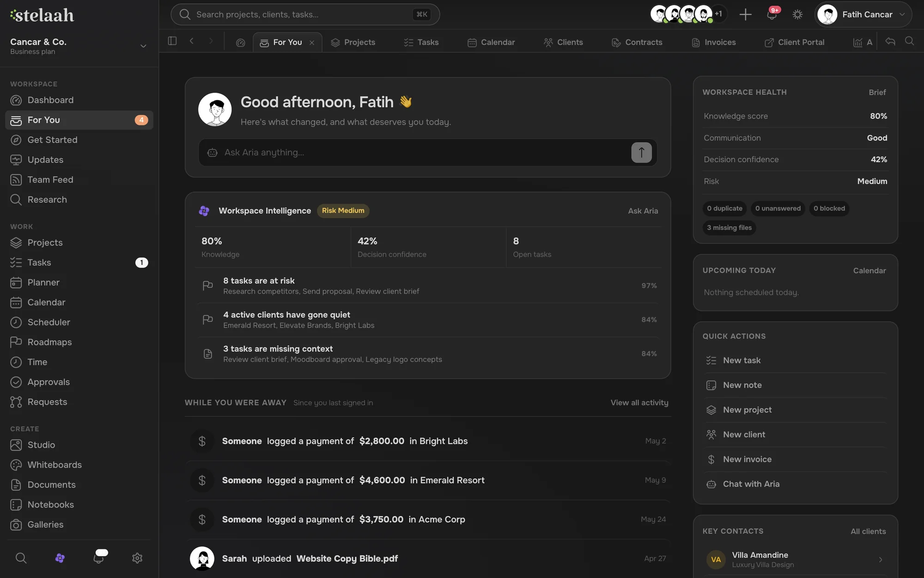The image size is (924, 578).
Task: Send the Aria prompt with arrow button
Action: 641,152
